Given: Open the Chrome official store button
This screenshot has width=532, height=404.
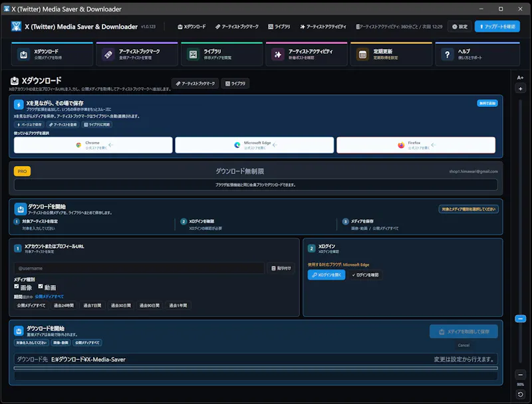Looking at the screenshot, I should point(93,145).
